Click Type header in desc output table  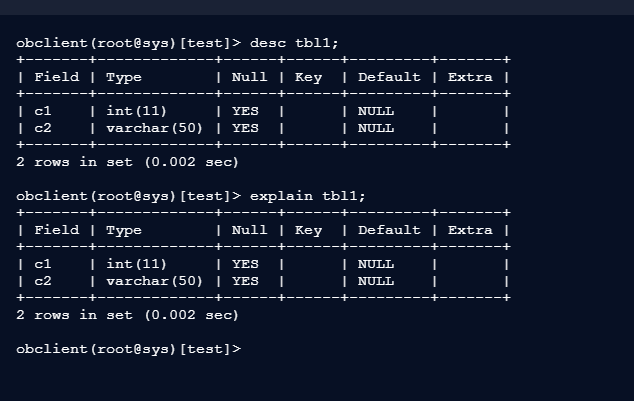(124, 77)
